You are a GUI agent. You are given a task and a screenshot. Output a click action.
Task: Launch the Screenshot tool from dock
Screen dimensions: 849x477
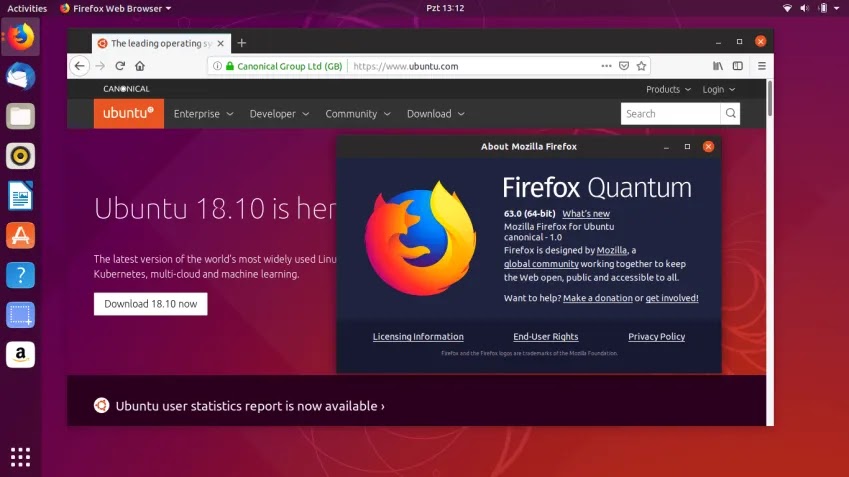click(x=21, y=315)
